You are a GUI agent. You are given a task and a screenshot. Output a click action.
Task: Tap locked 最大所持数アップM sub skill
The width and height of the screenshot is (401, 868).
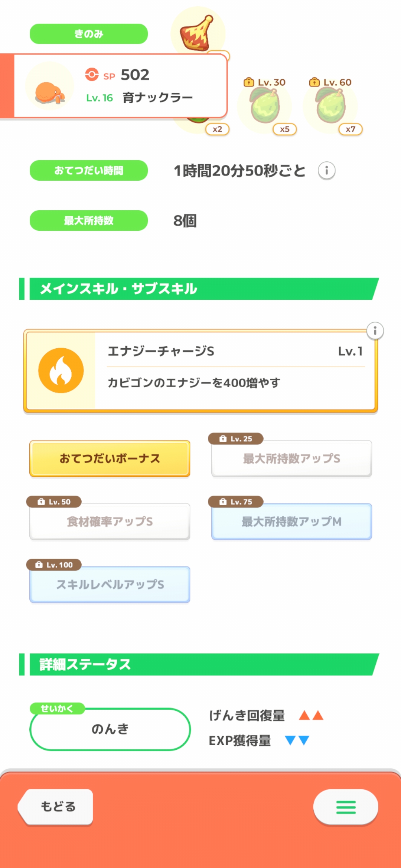(291, 522)
